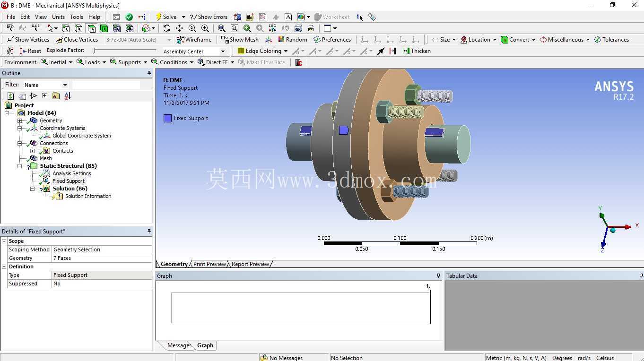Pin the Details of Fixed Support panel
Image resolution: width=644 pixels, height=361 pixels.
click(x=149, y=232)
